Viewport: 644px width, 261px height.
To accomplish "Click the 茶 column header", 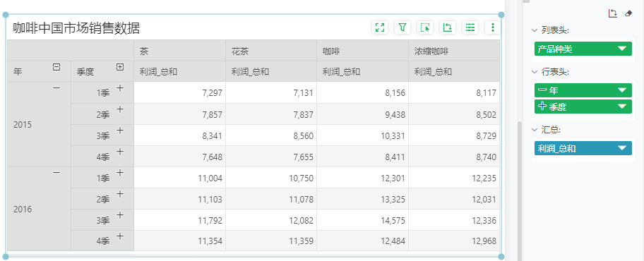I will pyautogui.click(x=180, y=51).
